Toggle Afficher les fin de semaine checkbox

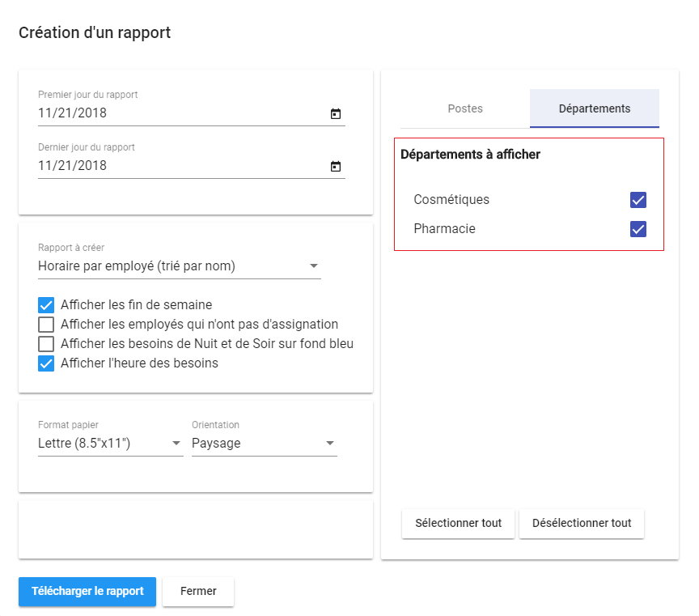click(x=46, y=305)
